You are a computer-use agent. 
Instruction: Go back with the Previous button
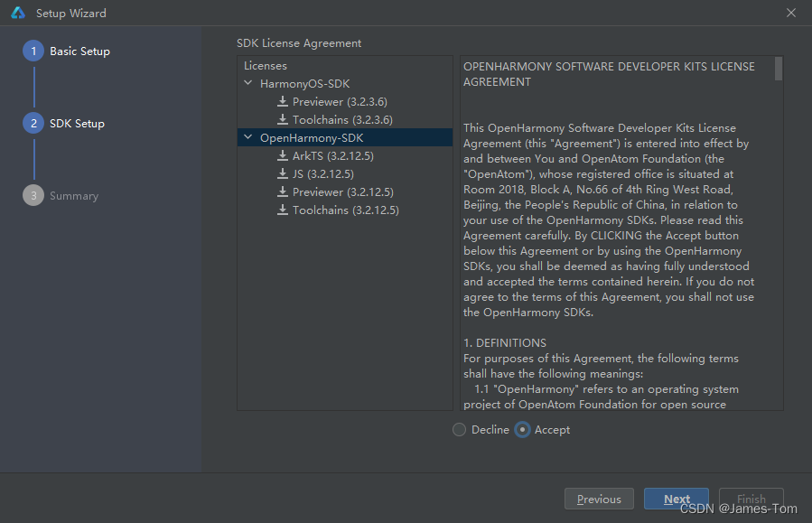click(599, 499)
